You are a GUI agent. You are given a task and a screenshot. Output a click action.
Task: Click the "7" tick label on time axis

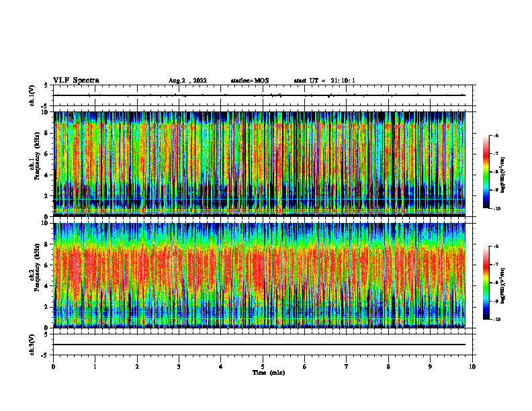(x=347, y=367)
